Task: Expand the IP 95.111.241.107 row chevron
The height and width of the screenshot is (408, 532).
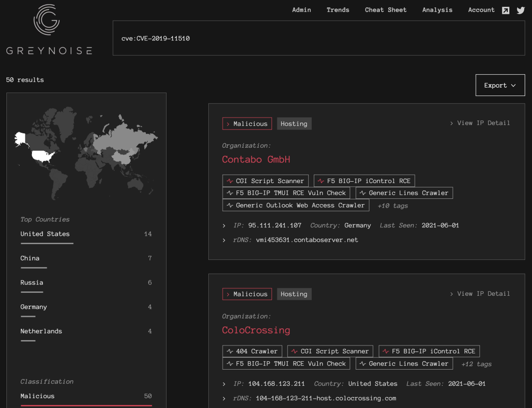Action: [x=224, y=226]
